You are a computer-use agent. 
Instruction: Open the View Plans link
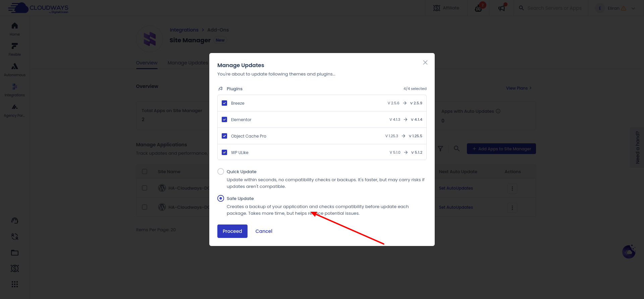pos(519,88)
